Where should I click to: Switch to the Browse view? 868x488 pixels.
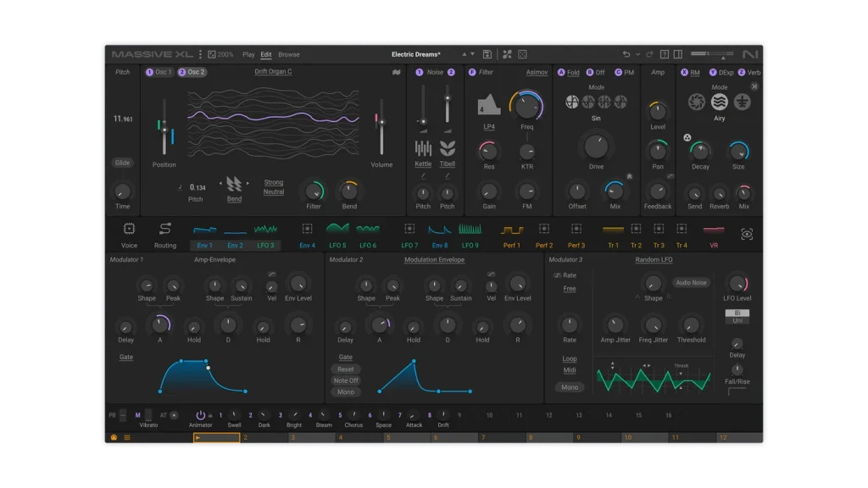289,55
